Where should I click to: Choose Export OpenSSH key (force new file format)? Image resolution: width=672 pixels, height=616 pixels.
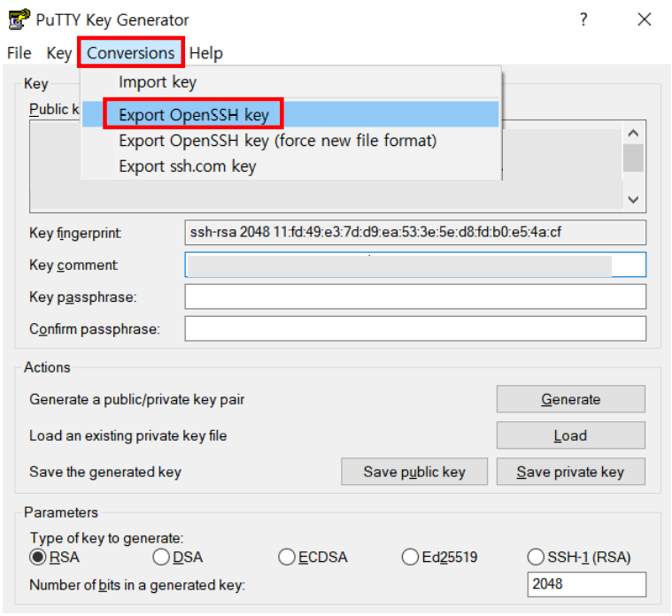pos(290,141)
